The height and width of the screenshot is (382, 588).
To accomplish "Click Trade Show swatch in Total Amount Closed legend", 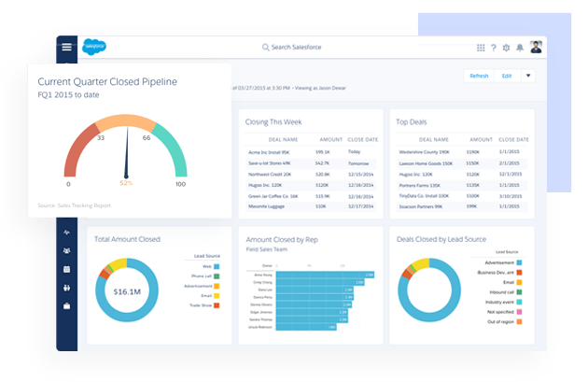I will (217, 305).
